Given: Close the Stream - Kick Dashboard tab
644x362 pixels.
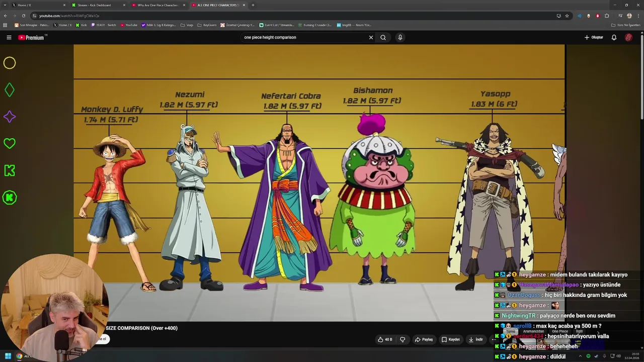Looking at the screenshot, I should [x=124, y=5].
